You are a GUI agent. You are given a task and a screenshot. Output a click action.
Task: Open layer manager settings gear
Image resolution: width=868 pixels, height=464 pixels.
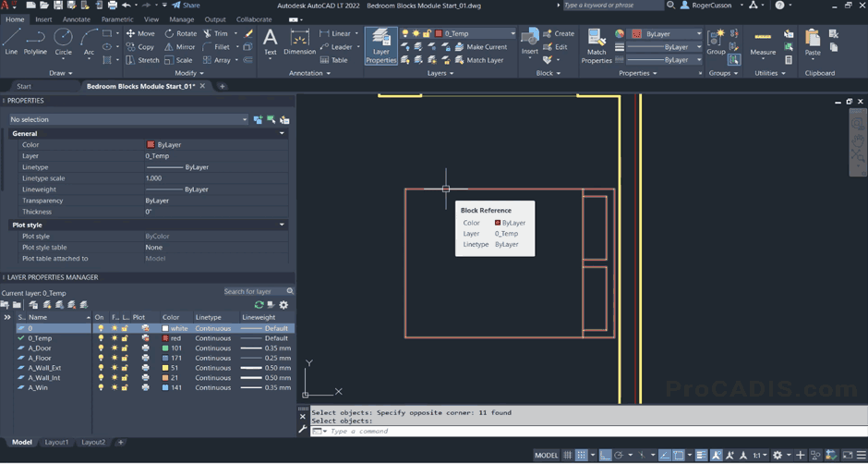tap(284, 305)
